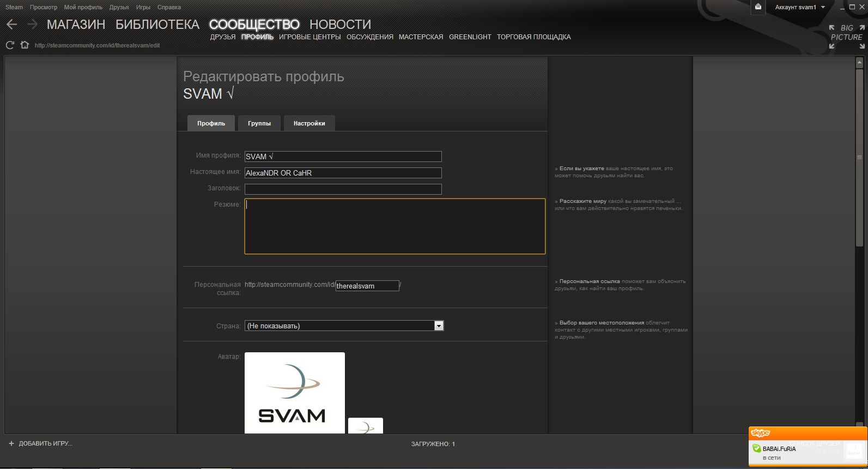Click the vertical scrollbar thumb
868x469 pixels.
[859, 157]
